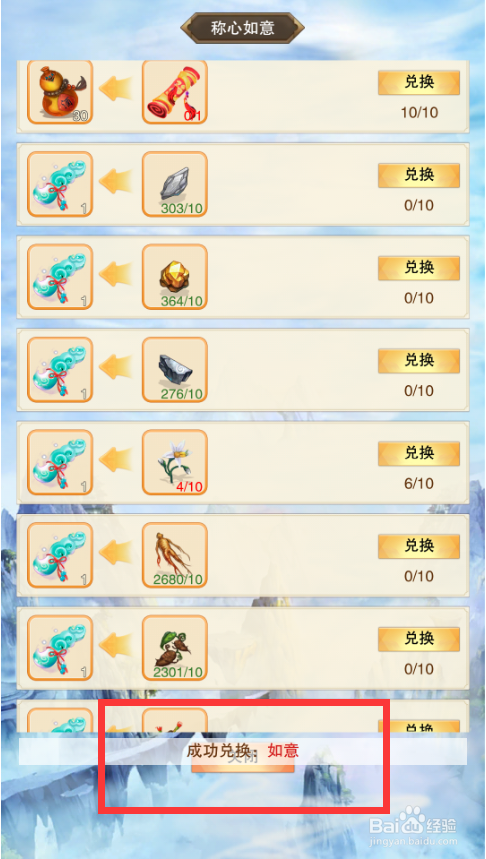486x859 pixels.
Task: Tap the red gourd reward icon
Action: click(60, 91)
